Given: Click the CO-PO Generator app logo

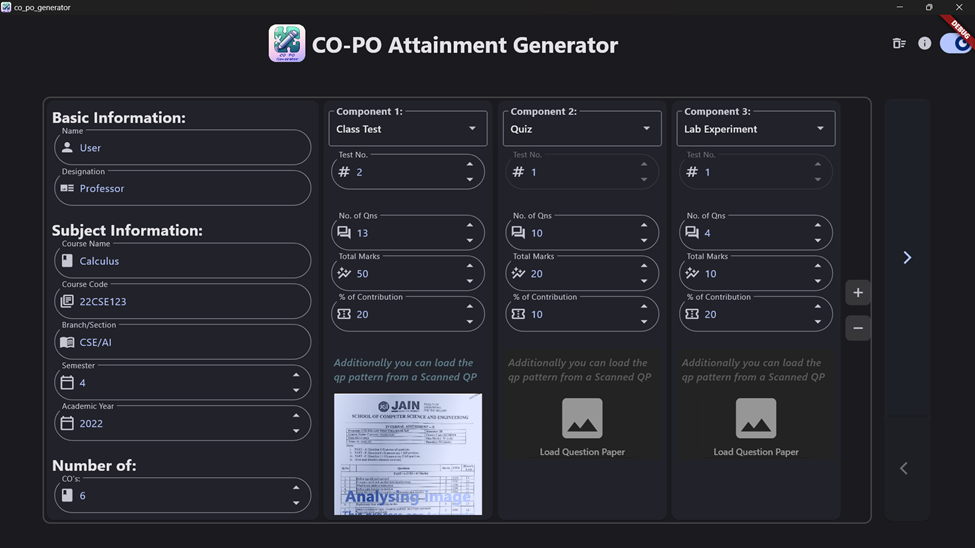Looking at the screenshot, I should click(x=287, y=44).
